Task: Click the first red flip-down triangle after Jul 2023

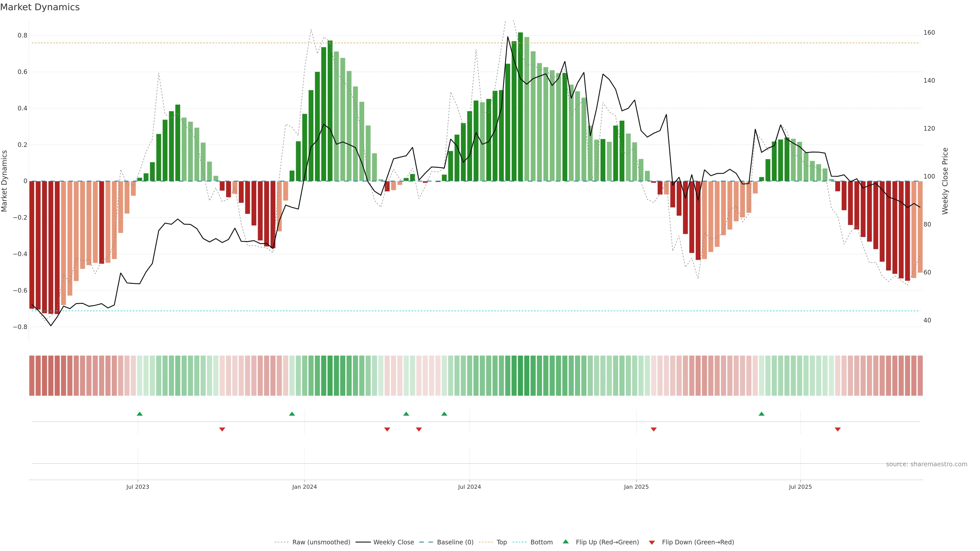Action: coord(222,429)
